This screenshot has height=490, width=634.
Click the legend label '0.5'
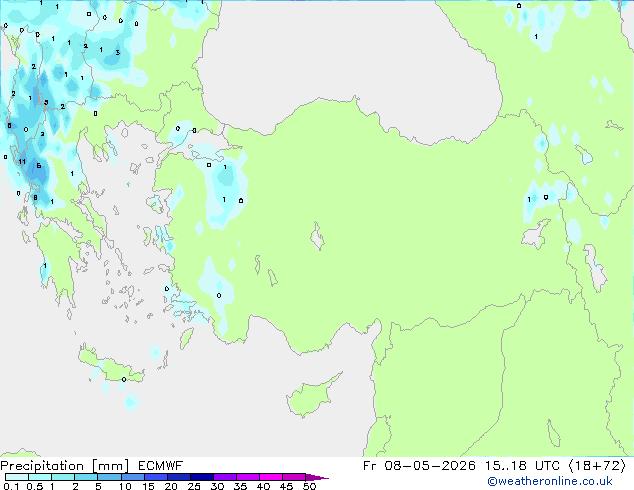[35, 486]
